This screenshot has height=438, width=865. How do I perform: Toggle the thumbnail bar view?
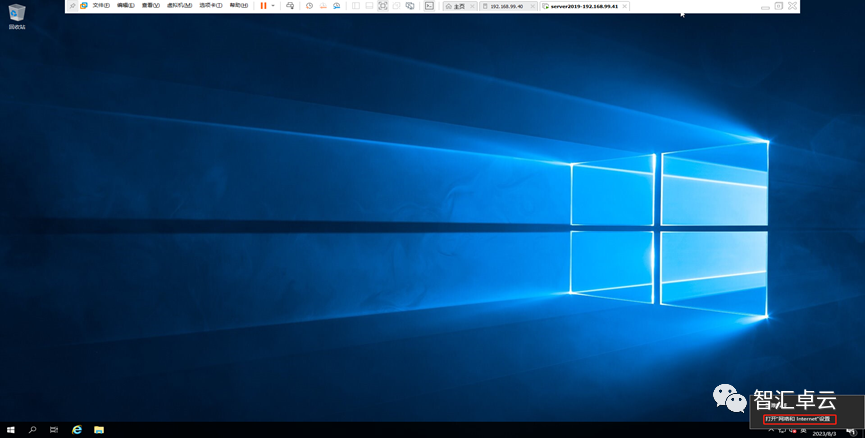(x=369, y=6)
